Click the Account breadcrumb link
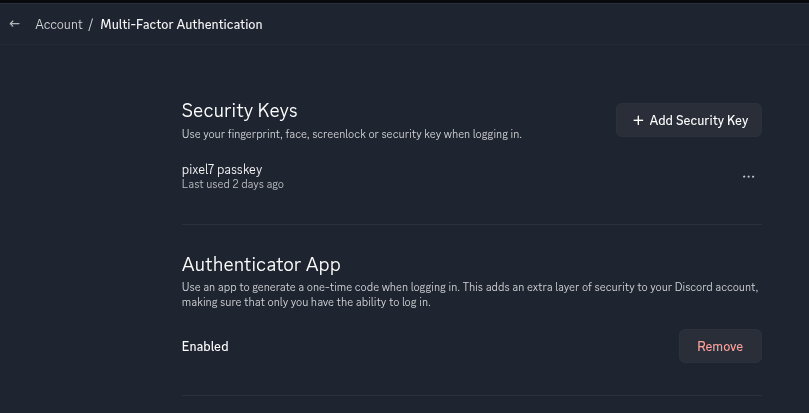 point(59,24)
